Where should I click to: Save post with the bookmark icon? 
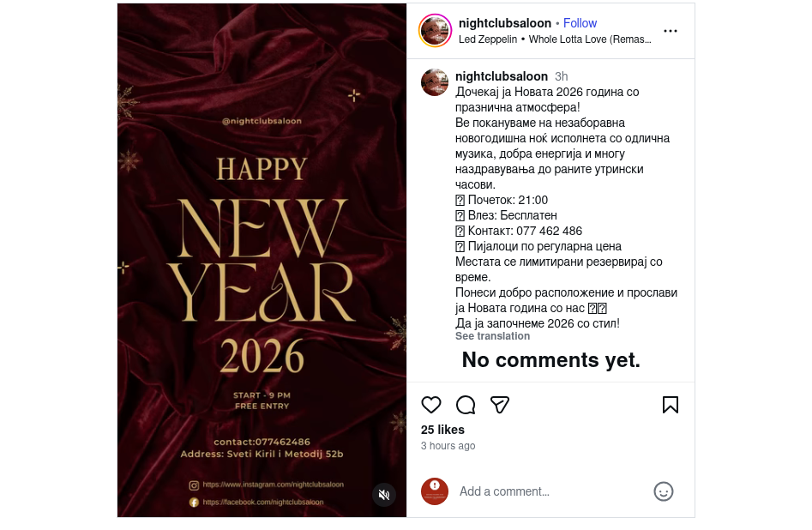671,405
